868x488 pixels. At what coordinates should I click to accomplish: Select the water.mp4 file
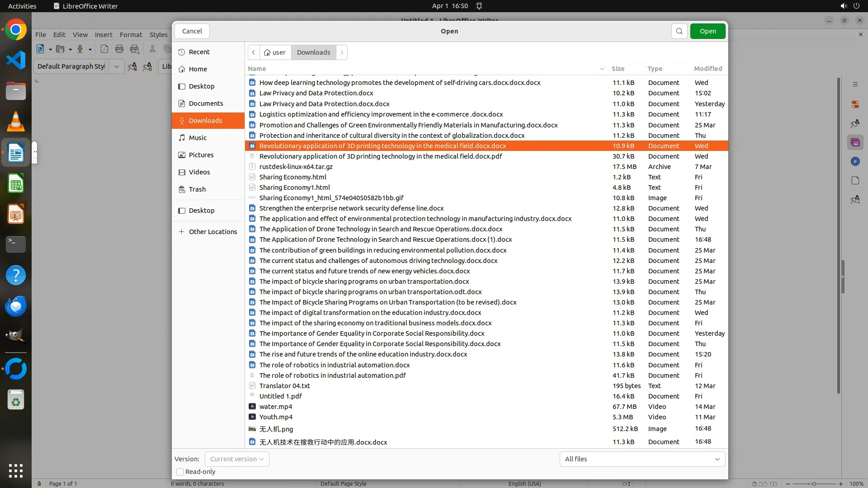click(276, 407)
